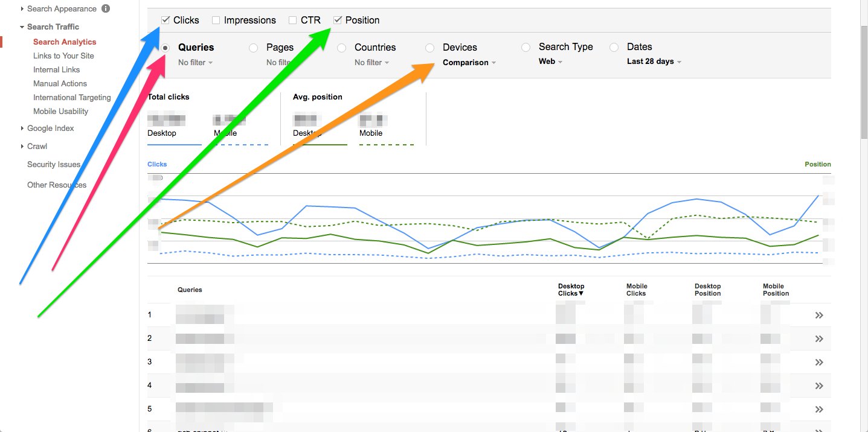
Task: Open the Devices Comparison dropdown
Action: coord(469,63)
